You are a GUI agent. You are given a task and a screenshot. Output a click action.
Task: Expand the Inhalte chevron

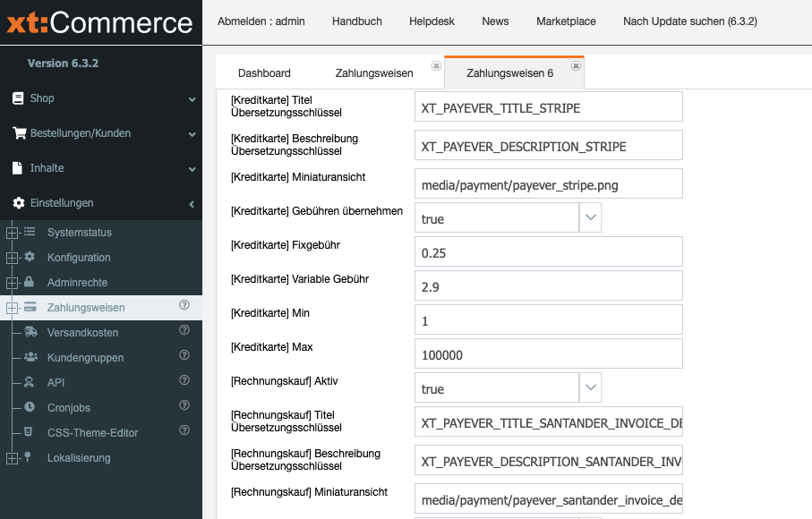pos(192,169)
